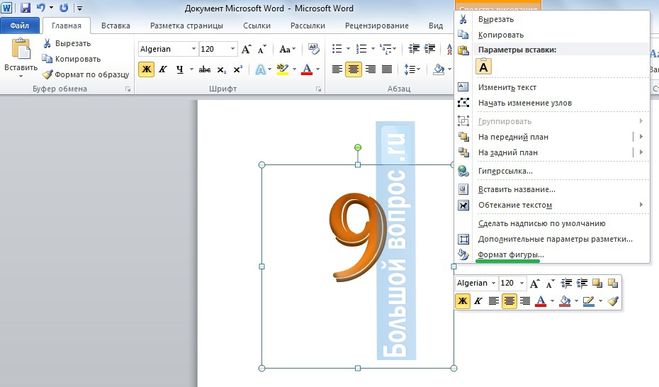Open Формат фигуры... from context menu
The image size is (659, 387).
coord(551,255)
